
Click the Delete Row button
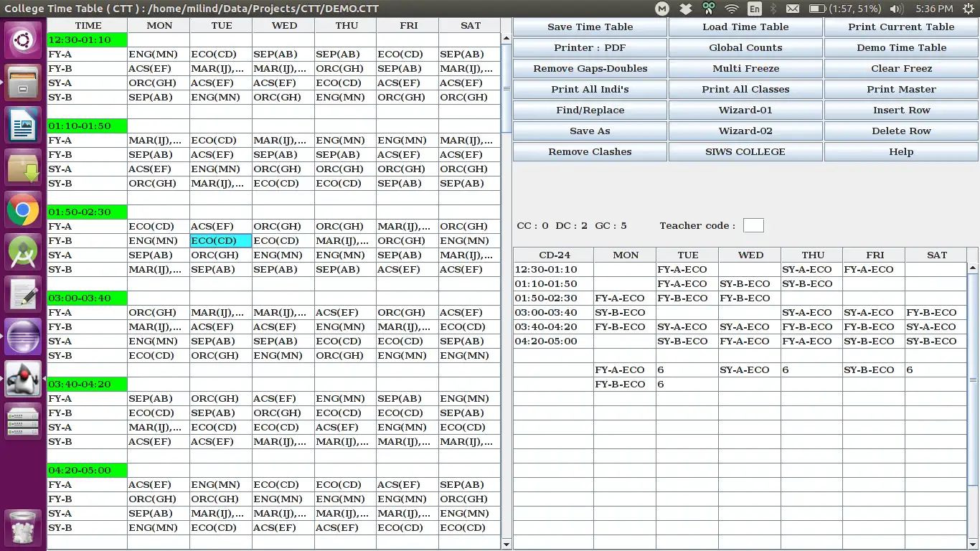coord(901,131)
